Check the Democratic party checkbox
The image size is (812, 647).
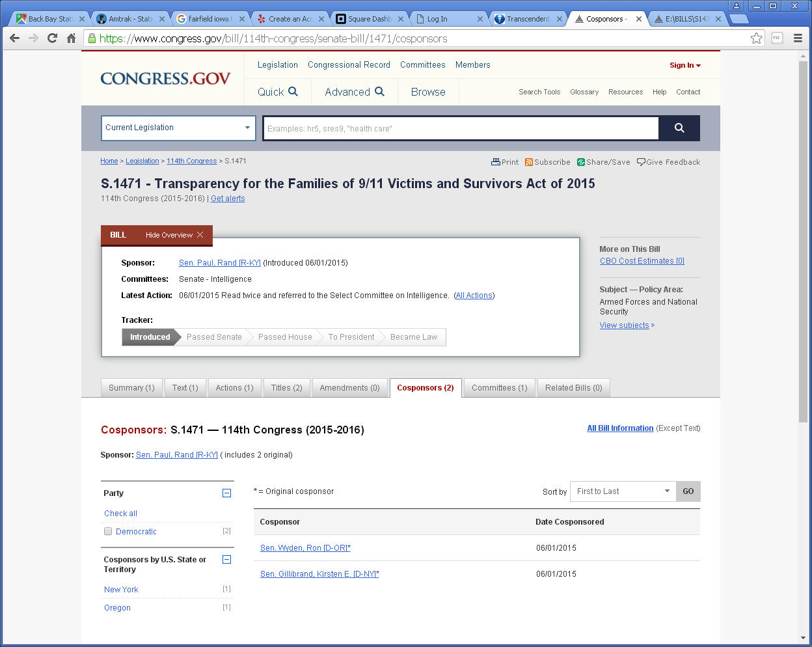coord(108,531)
